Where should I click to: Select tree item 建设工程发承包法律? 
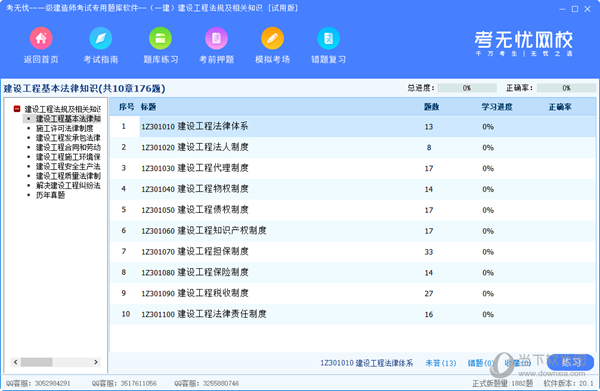tap(68, 138)
